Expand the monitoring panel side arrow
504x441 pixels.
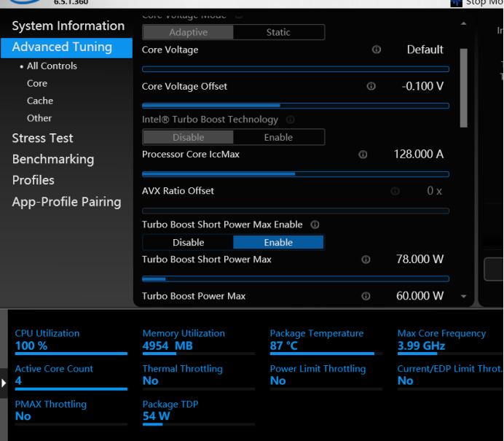click(x=4, y=382)
